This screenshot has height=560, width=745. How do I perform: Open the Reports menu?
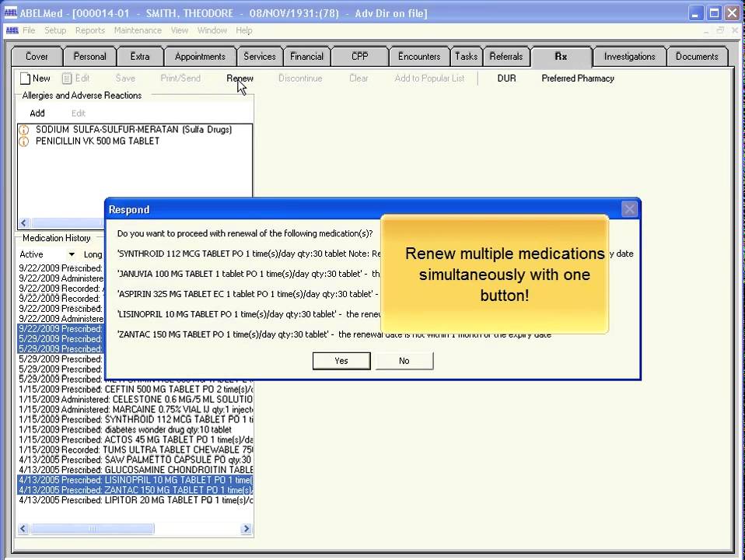pos(90,30)
